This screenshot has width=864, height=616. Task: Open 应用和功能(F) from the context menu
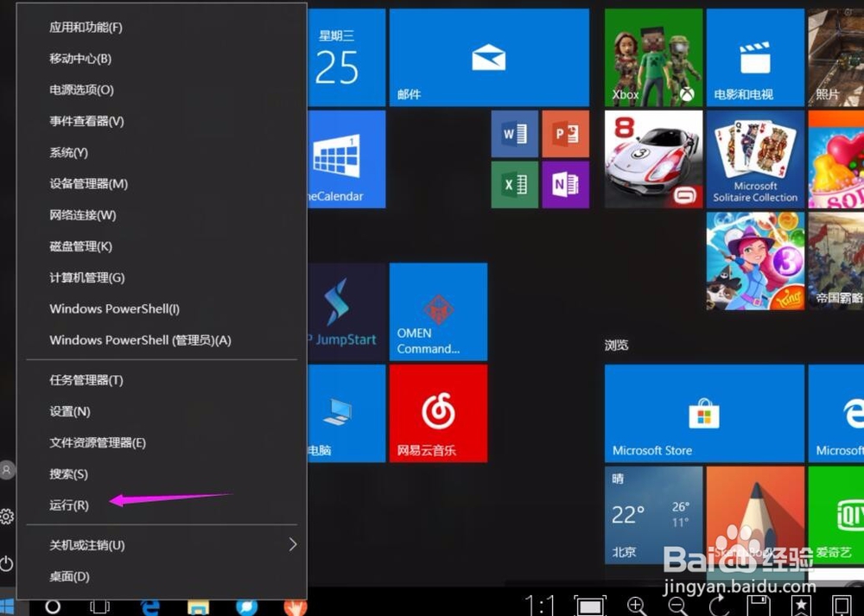pos(162,27)
